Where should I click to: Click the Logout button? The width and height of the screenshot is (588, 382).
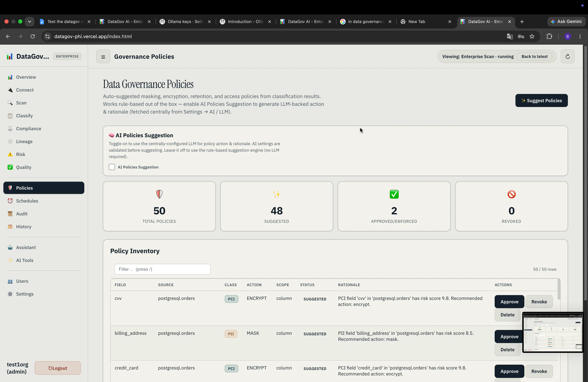pyautogui.click(x=58, y=368)
